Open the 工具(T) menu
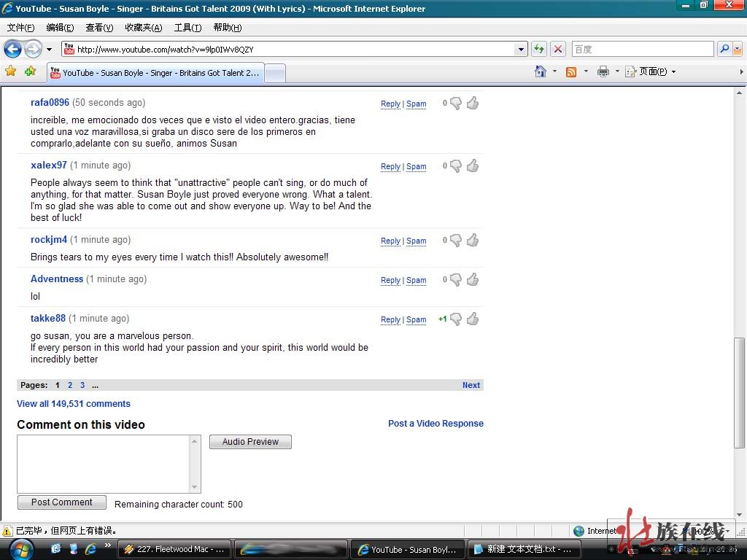This screenshot has height=560, width=747. coord(187,28)
